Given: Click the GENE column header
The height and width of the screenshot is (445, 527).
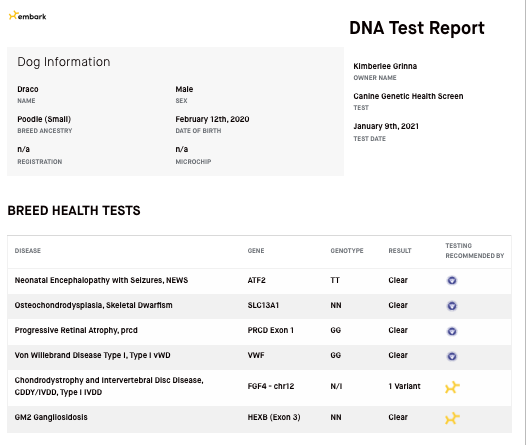Looking at the screenshot, I should point(256,251).
